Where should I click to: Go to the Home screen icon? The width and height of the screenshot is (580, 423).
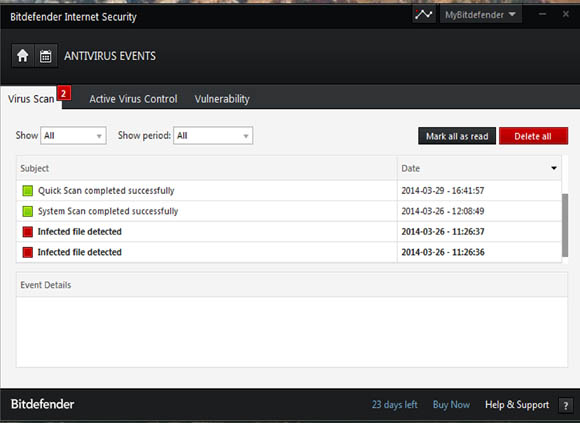pos(23,56)
